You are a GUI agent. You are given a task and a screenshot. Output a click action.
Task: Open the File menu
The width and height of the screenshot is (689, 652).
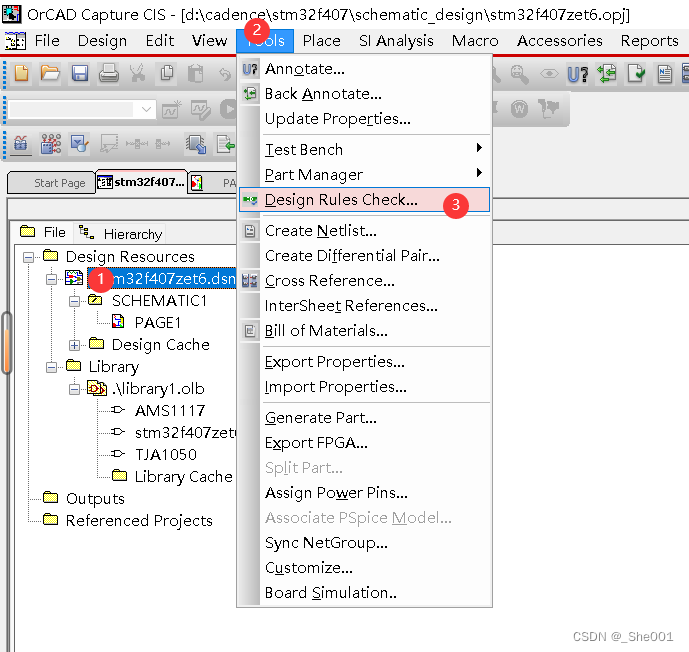point(47,41)
